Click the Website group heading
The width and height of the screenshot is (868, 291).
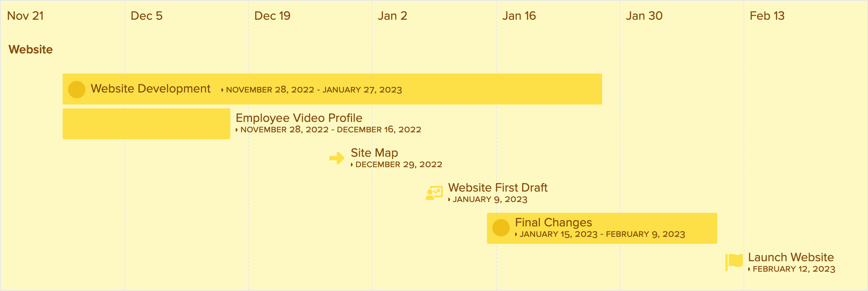tap(31, 50)
